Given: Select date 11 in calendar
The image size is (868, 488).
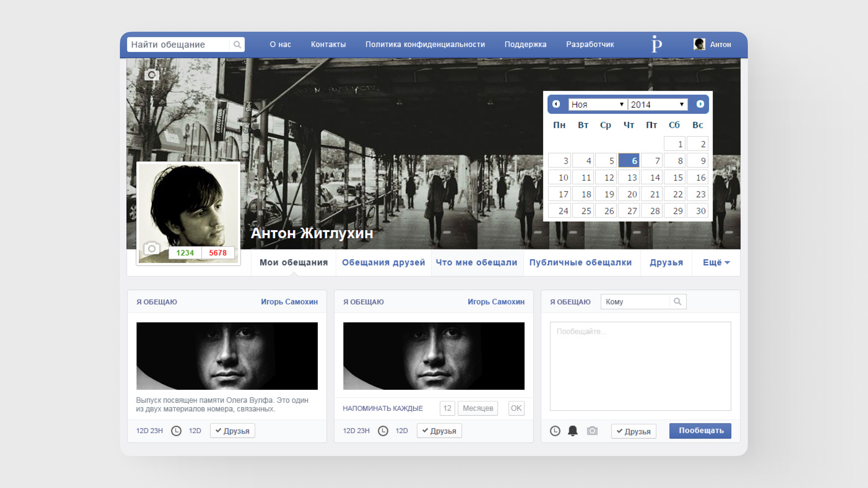Looking at the screenshot, I should click(583, 177).
